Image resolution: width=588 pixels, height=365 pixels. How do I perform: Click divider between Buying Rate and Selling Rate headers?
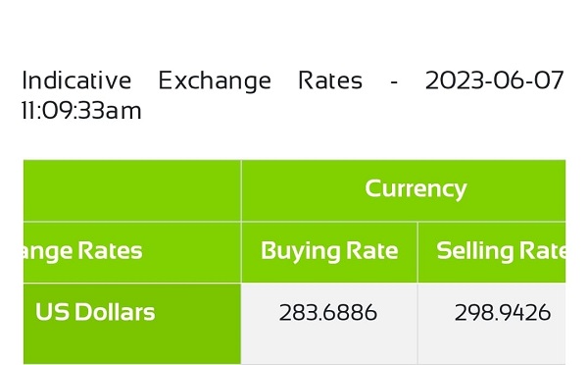[x=417, y=252]
